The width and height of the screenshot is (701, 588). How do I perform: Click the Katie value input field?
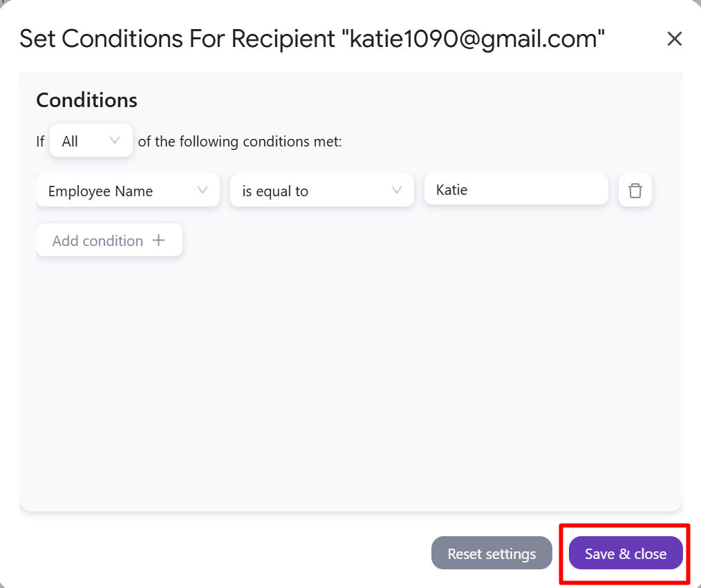[516, 189]
